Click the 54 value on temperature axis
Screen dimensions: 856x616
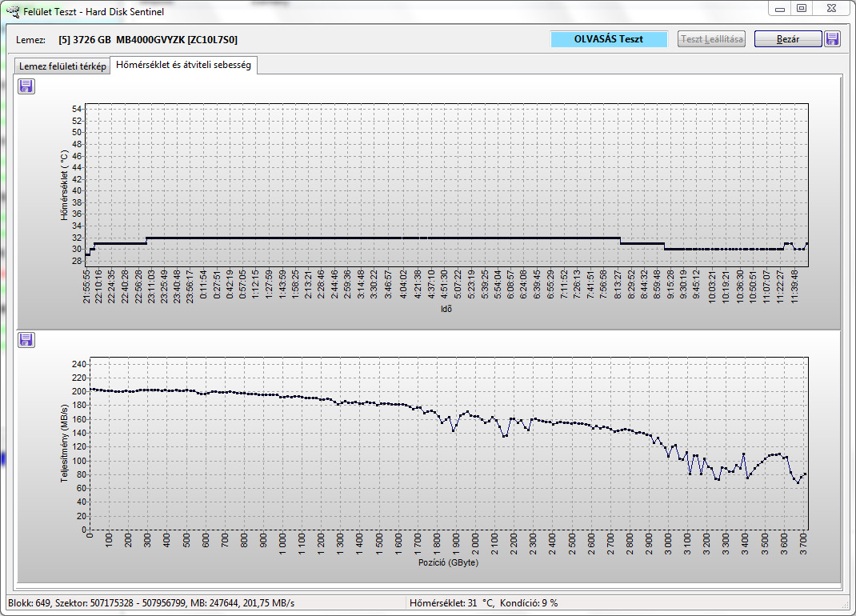(77, 109)
